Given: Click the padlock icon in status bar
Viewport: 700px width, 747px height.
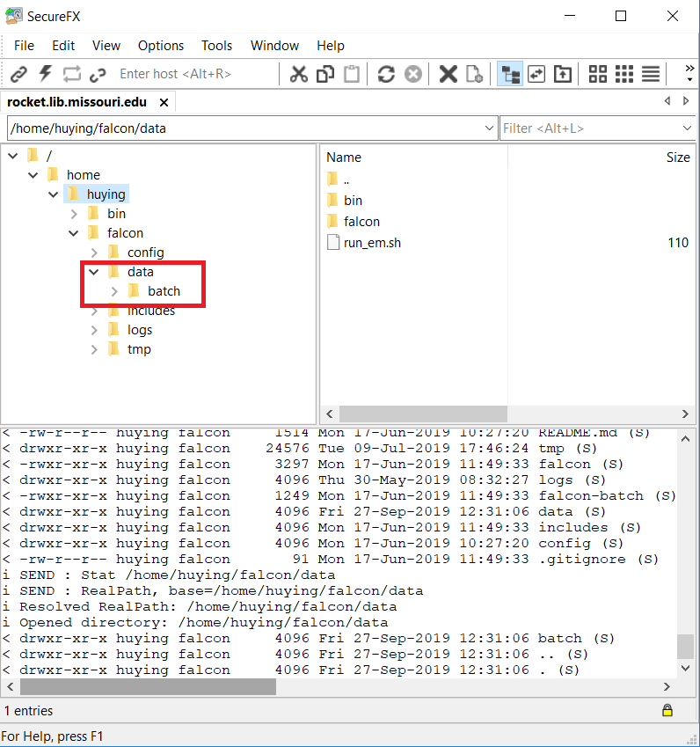Looking at the screenshot, I should (667, 710).
